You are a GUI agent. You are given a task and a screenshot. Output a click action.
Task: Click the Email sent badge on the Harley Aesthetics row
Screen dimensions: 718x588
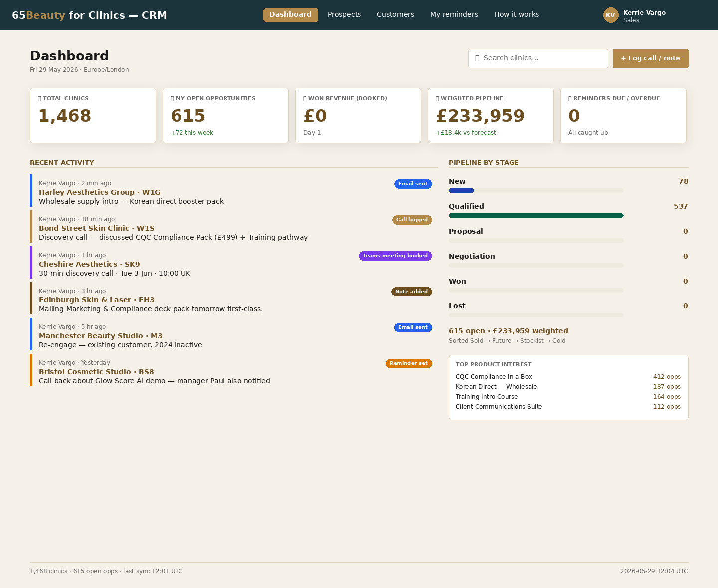pyautogui.click(x=413, y=184)
